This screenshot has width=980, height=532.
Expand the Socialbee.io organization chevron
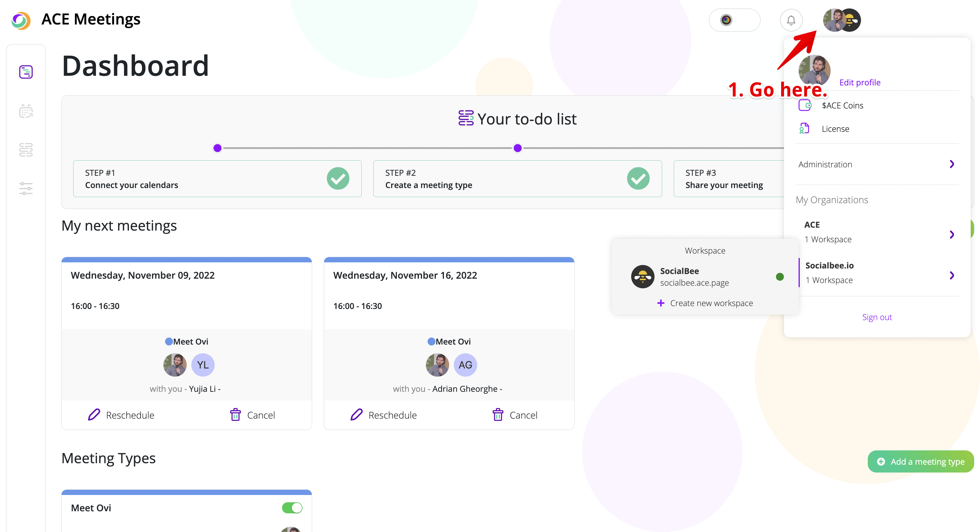[951, 275]
